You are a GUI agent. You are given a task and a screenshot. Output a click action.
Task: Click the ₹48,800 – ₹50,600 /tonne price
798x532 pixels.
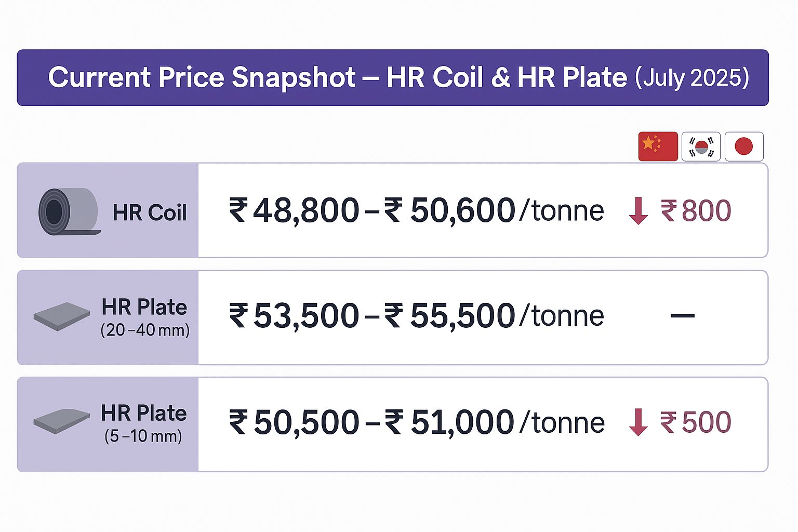417,211
